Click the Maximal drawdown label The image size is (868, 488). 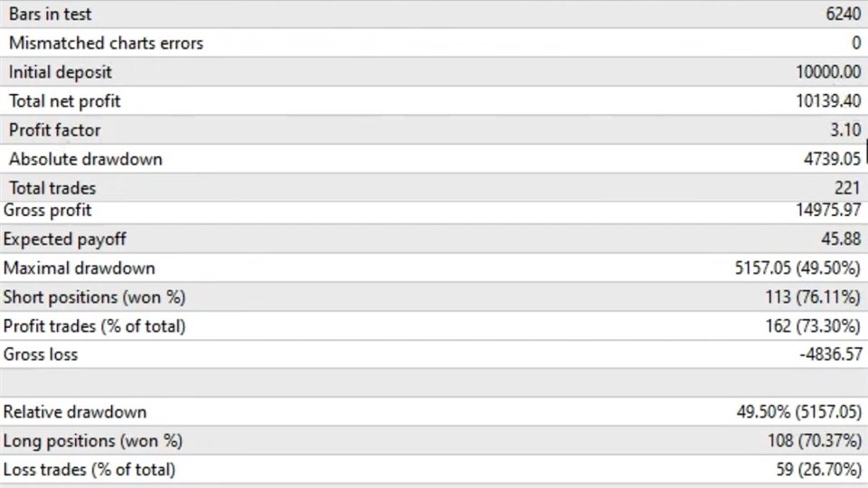80,268
